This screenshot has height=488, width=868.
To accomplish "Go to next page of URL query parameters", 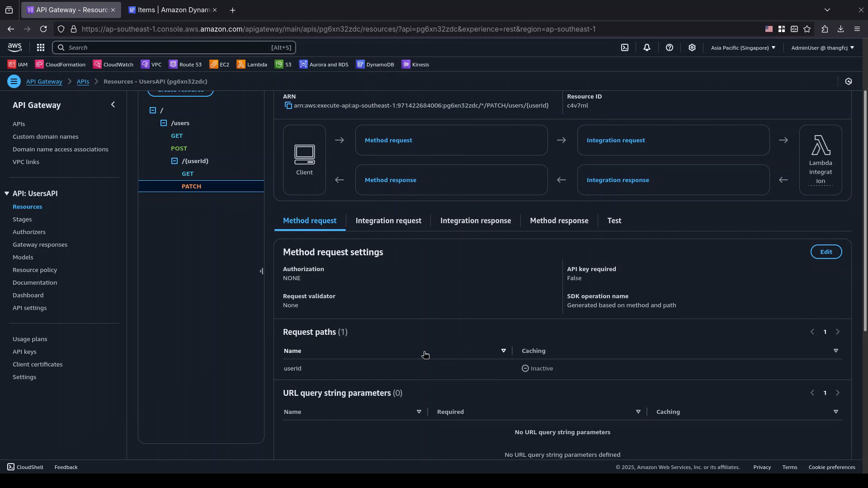I will tap(838, 393).
